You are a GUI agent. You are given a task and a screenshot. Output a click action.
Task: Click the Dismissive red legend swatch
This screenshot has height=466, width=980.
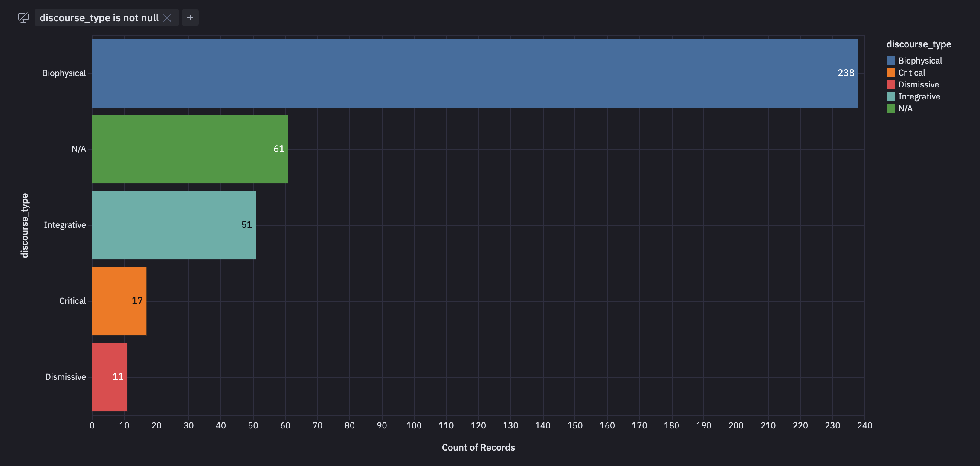tap(891, 84)
